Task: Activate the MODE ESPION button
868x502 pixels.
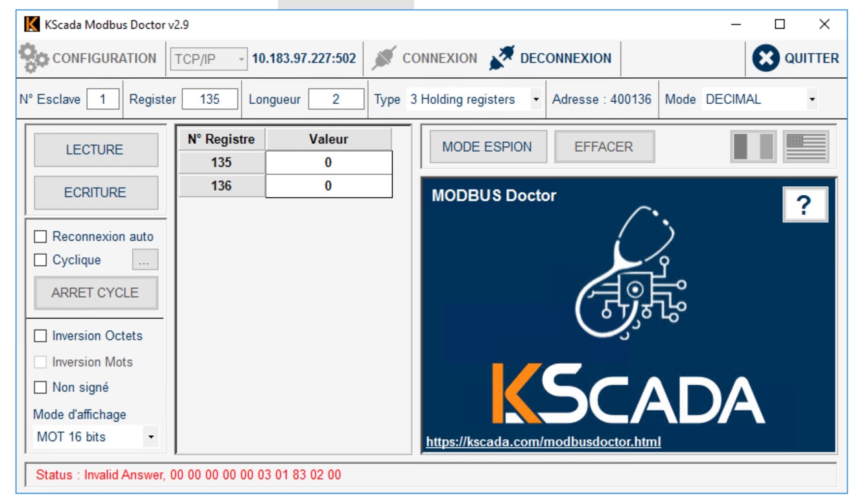Action: pos(487,147)
